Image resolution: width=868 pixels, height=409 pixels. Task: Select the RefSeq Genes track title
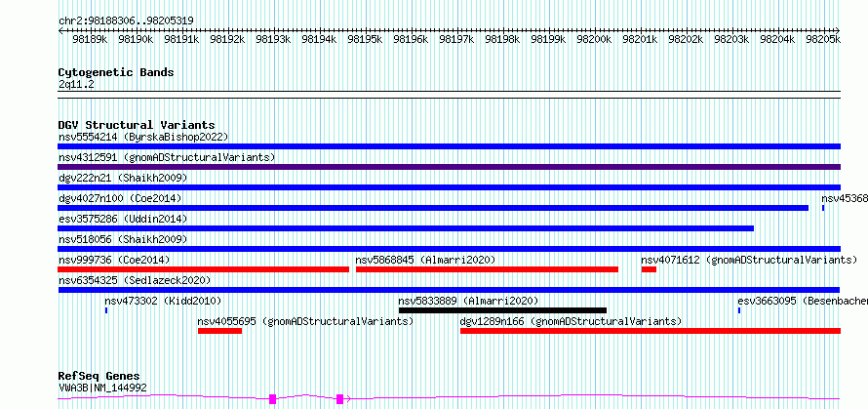[99, 377]
